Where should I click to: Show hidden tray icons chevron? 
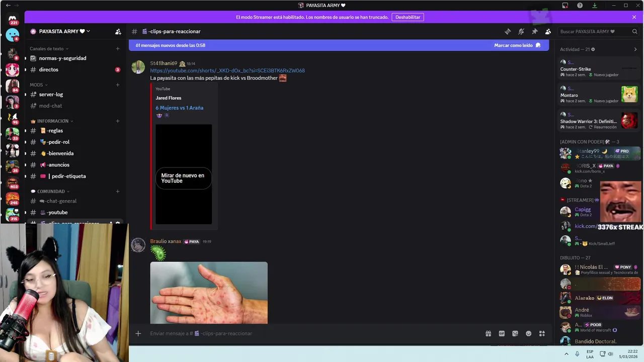pyautogui.click(x=567, y=354)
